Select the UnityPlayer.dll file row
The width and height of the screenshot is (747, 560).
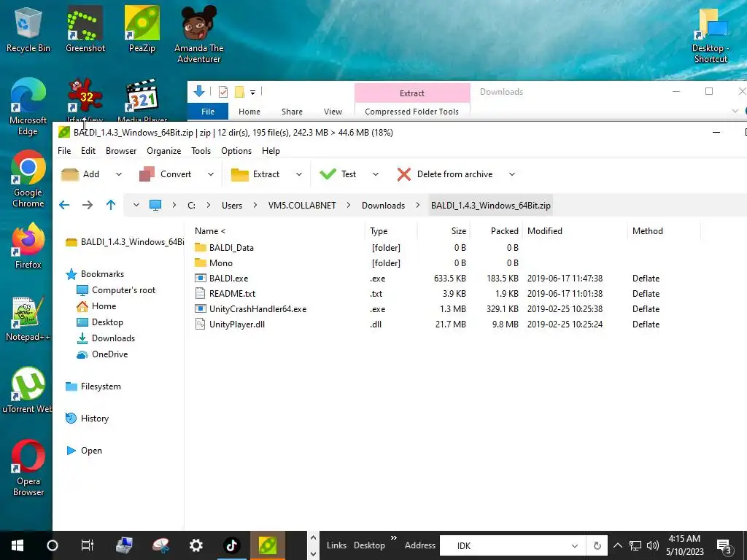point(427,324)
